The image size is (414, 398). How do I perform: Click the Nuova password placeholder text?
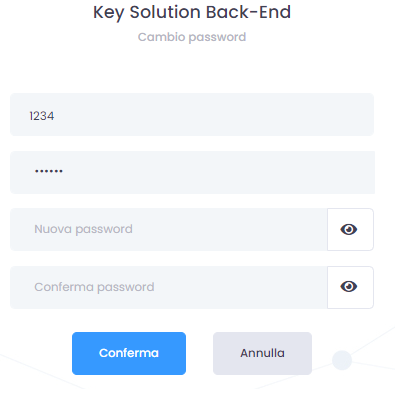tap(83, 229)
